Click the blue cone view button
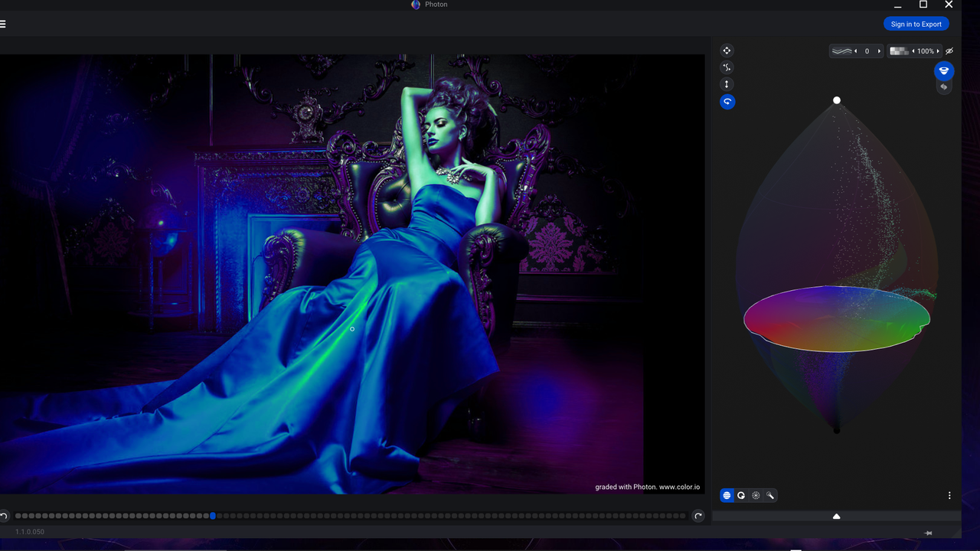980x551 pixels. 944,71
